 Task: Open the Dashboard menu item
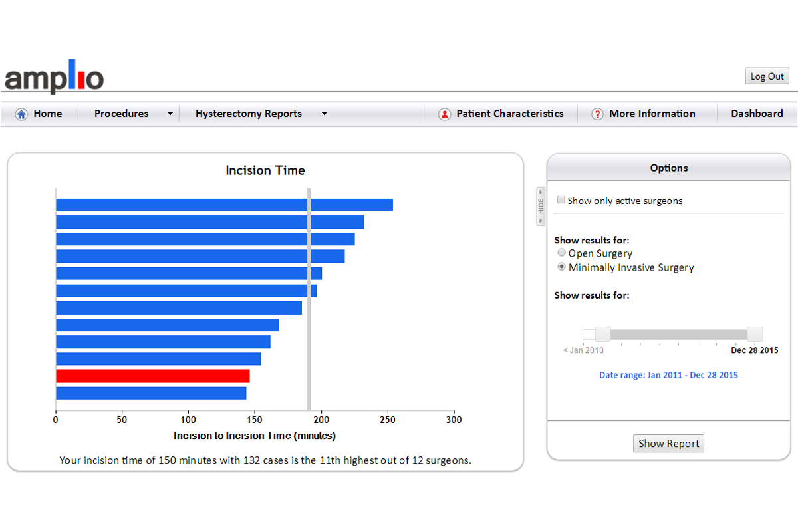point(757,114)
